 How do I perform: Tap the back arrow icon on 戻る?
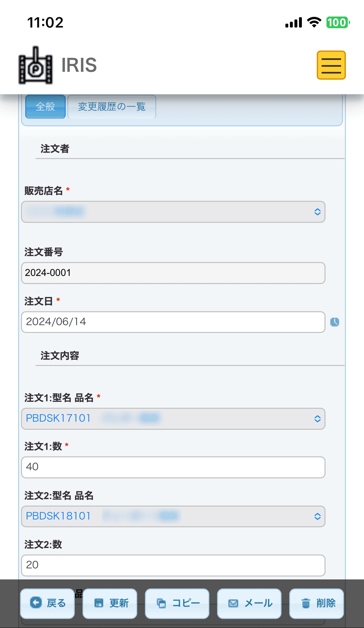click(x=36, y=602)
